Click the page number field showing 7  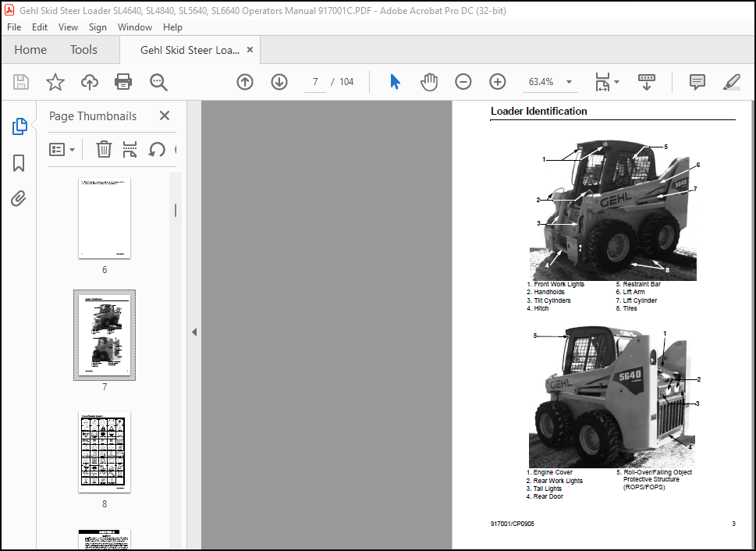[x=315, y=82]
